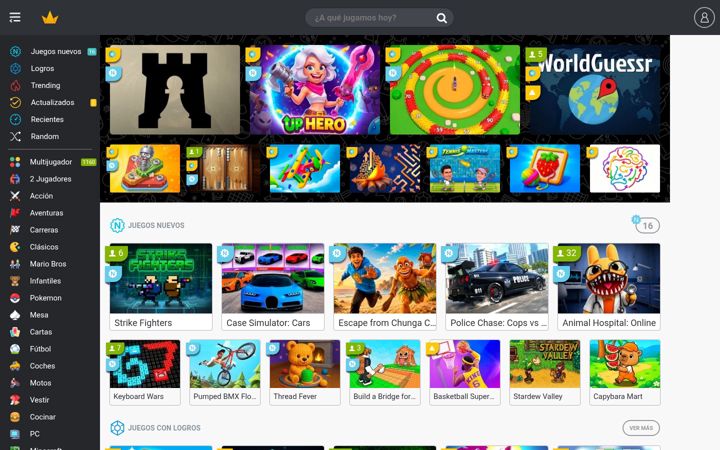Click the yellow crown logo

tap(50, 18)
